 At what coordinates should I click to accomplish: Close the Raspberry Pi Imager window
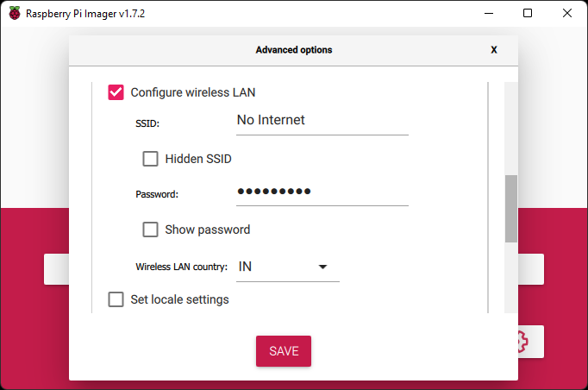click(x=567, y=13)
